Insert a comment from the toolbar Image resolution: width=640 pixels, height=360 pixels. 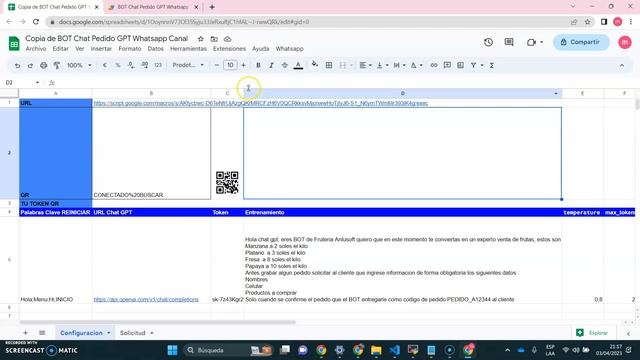[x=447, y=65]
